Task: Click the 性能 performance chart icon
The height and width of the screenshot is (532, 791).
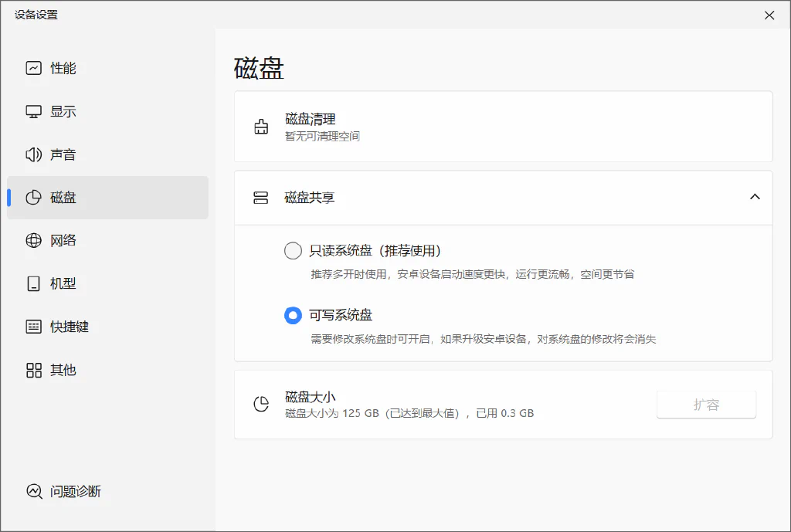Action: point(33,68)
